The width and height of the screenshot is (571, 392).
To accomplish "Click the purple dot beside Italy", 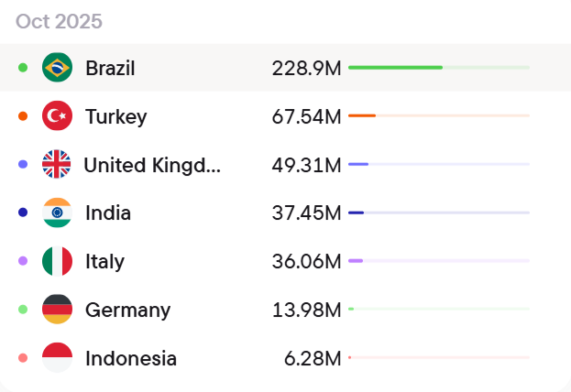I will pos(23,262).
